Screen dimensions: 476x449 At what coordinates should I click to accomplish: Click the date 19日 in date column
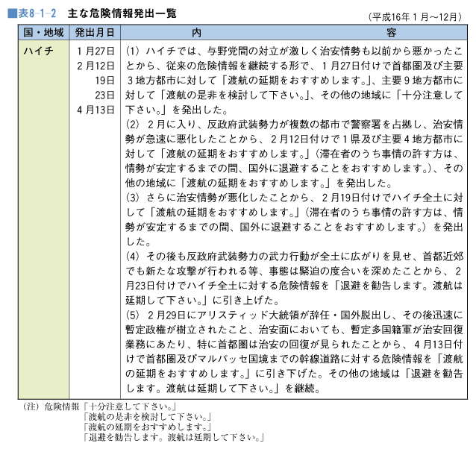click(104, 81)
